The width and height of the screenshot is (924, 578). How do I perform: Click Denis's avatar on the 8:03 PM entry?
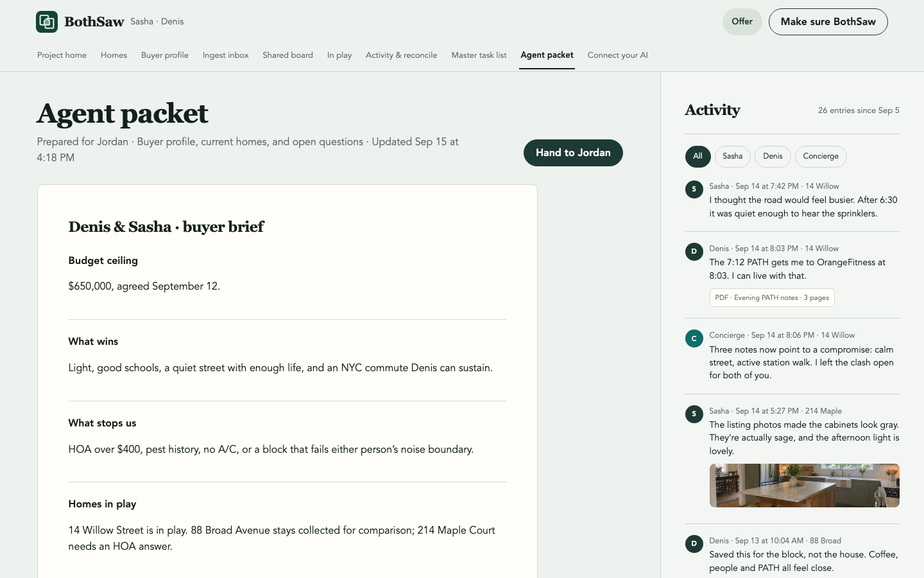click(694, 251)
